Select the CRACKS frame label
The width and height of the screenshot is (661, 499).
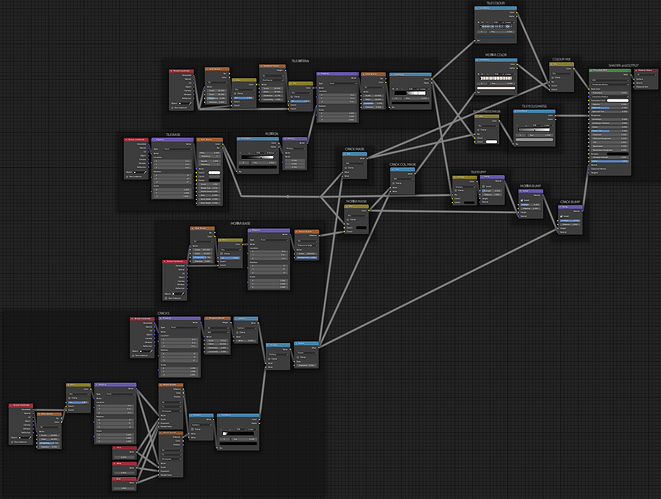coord(164,313)
